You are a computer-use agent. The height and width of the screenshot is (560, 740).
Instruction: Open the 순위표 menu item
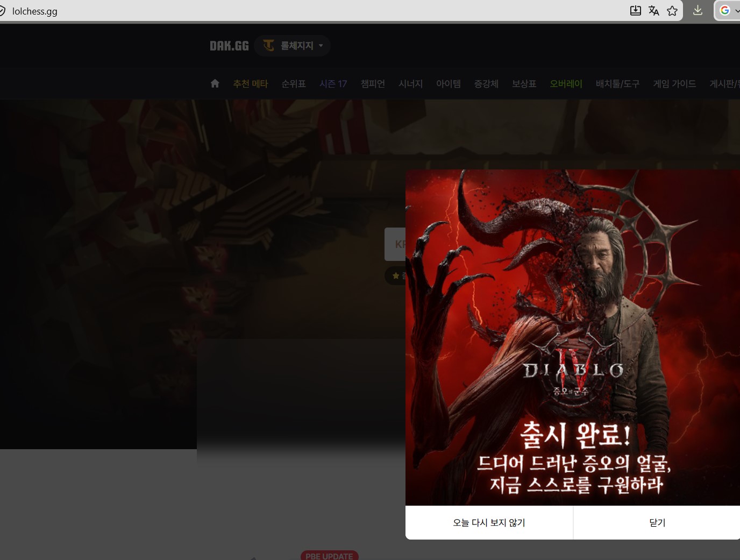(x=294, y=84)
